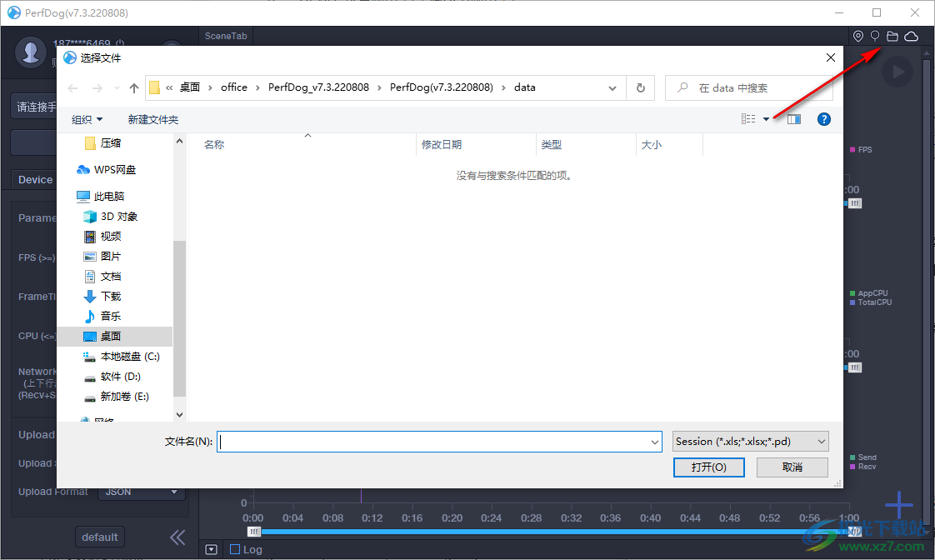Toggle the TotalCPU legend item
The image size is (935, 560).
click(871, 302)
